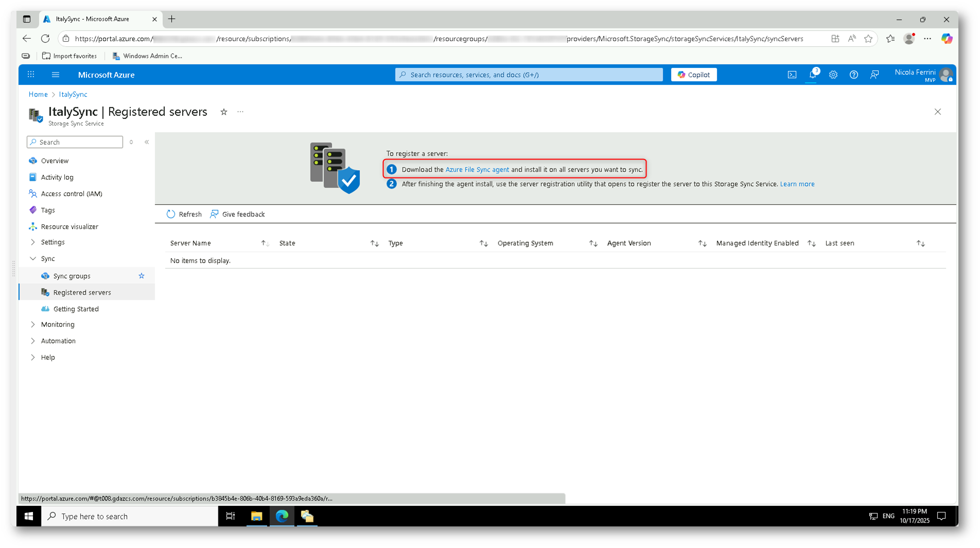Open the Azure Cloud Shell icon
Image resolution: width=980 pixels, height=548 pixels.
[x=792, y=75]
